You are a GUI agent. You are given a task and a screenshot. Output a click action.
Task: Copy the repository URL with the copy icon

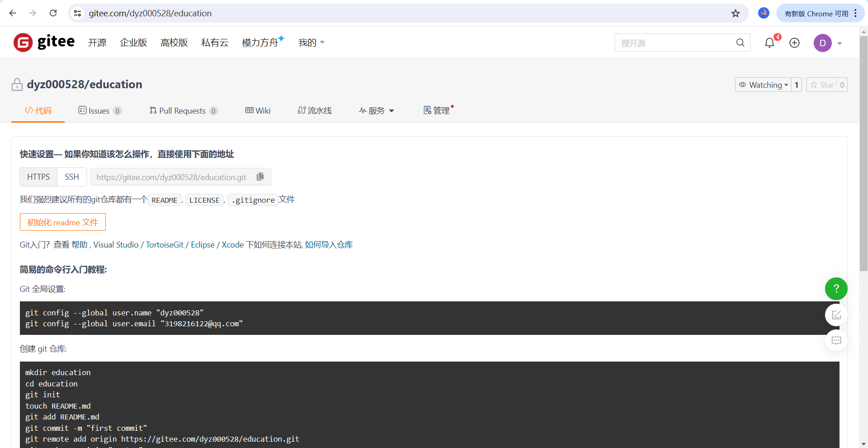(x=260, y=176)
